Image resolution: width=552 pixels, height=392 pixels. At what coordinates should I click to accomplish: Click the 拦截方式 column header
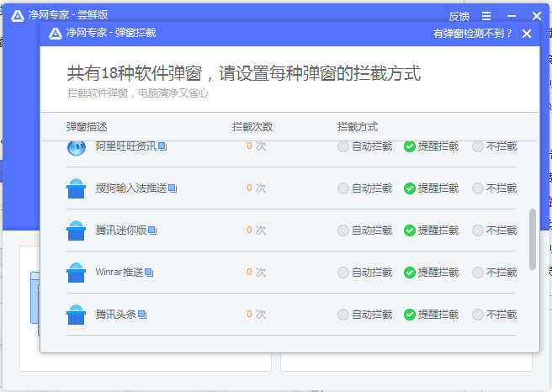point(358,127)
